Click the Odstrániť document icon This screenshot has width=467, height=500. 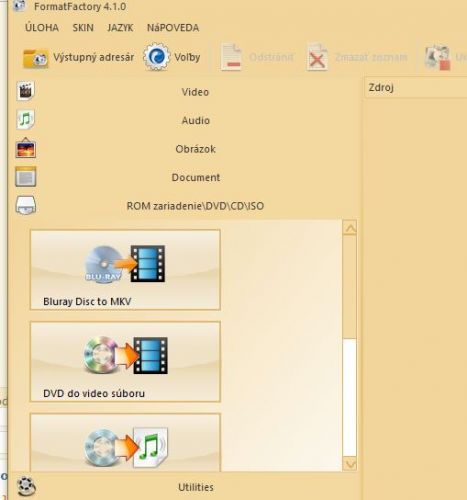[231, 57]
